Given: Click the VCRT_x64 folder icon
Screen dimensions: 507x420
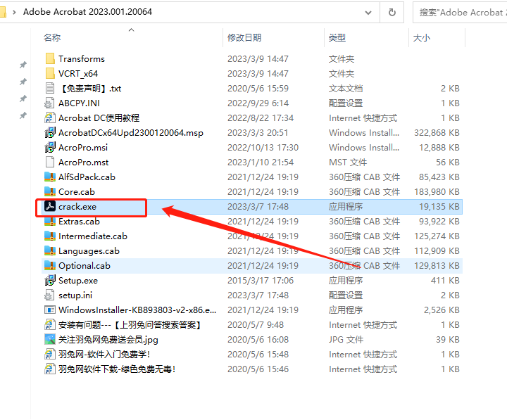Looking at the screenshot, I should (50, 74).
